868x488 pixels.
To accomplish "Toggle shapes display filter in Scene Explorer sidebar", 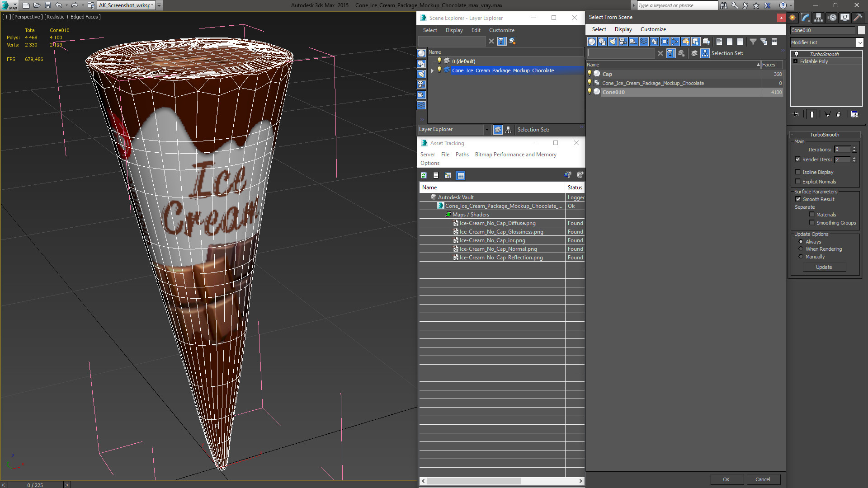I will [x=421, y=64].
